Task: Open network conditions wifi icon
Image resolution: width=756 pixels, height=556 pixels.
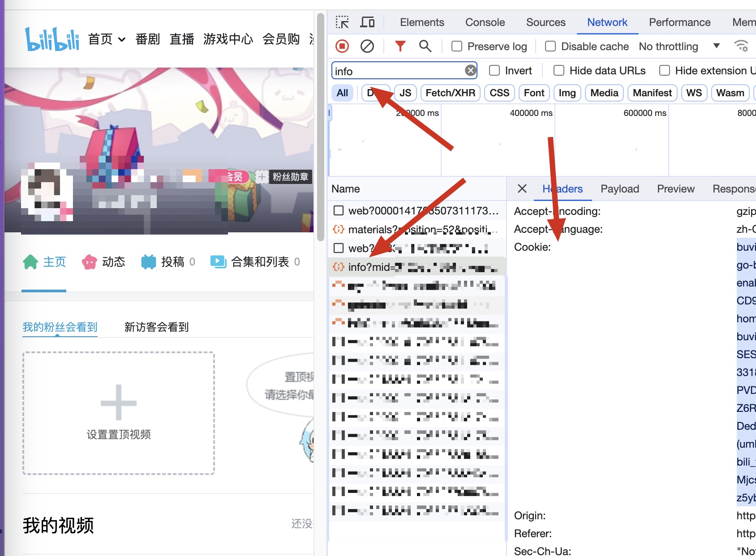Action: tap(742, 46)
